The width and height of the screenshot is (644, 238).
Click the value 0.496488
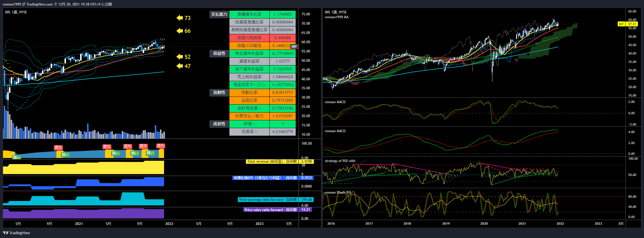pos(283,38)
